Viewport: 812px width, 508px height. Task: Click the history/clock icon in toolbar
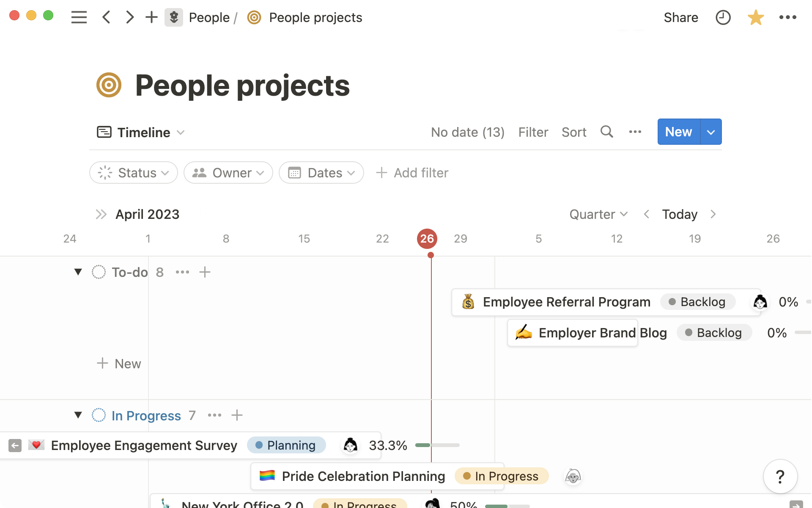[x=724, y=17]
